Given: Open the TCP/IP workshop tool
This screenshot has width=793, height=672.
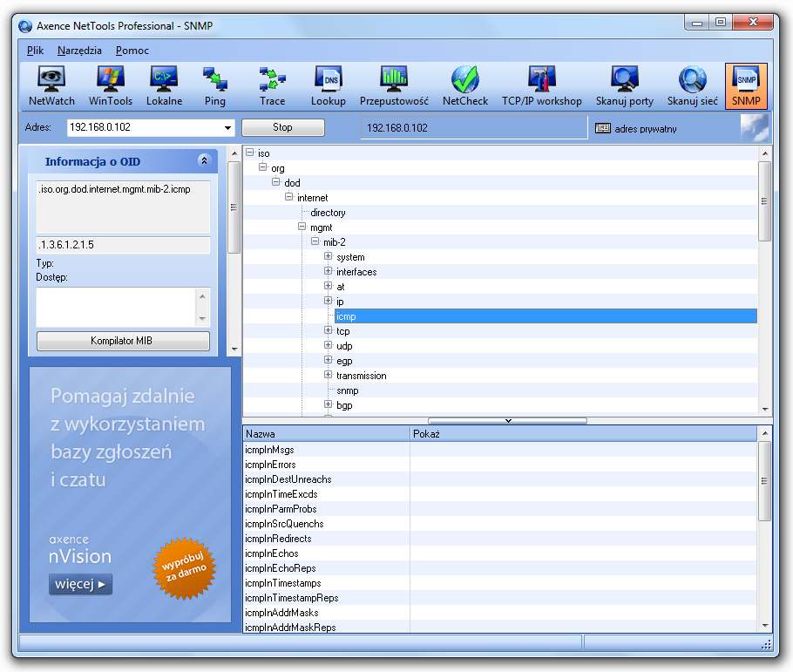Looking at the screenshot, I should point(542,86).
